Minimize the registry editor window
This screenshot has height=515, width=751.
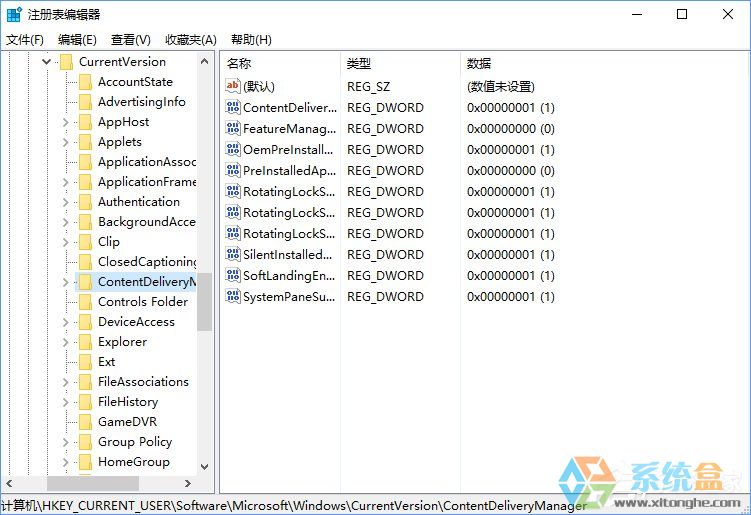(637, 14)
